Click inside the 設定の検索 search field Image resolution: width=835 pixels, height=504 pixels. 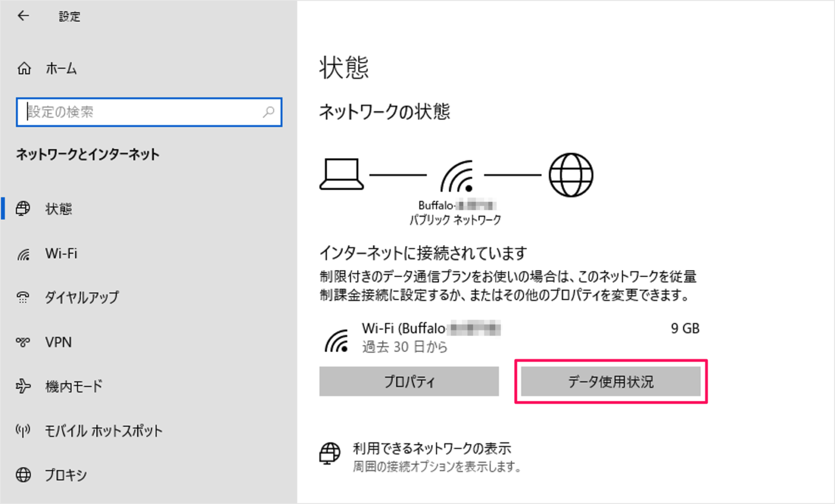136,113
